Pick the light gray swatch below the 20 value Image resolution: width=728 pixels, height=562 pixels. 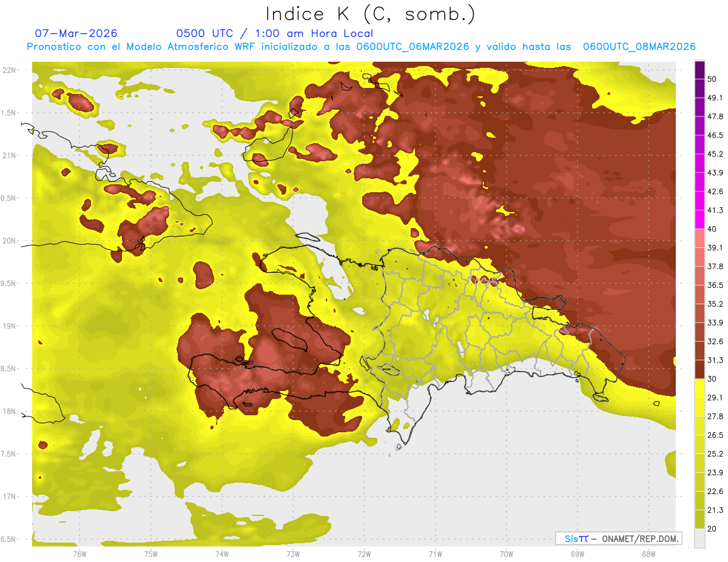[700, 538]
